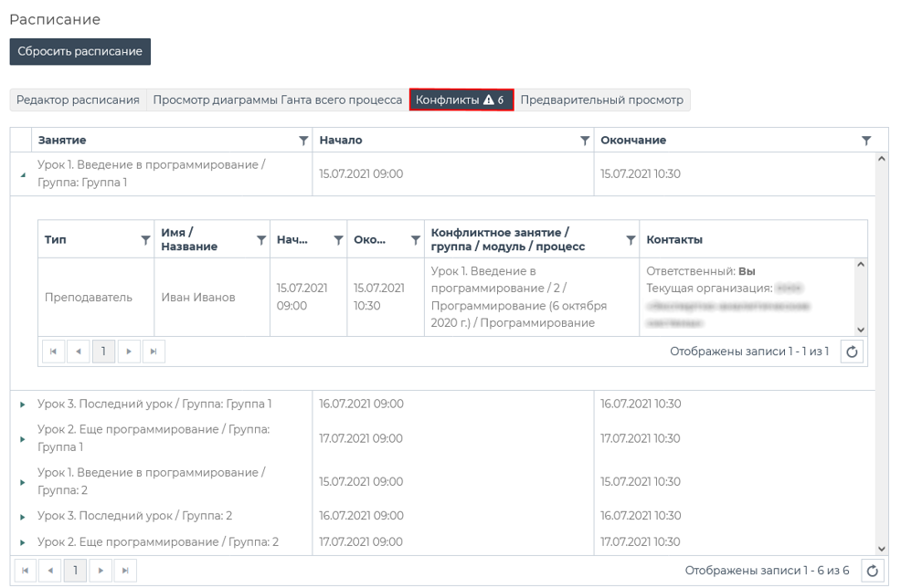Switch to Редактор расписания tab

click(x=78, y=100)
